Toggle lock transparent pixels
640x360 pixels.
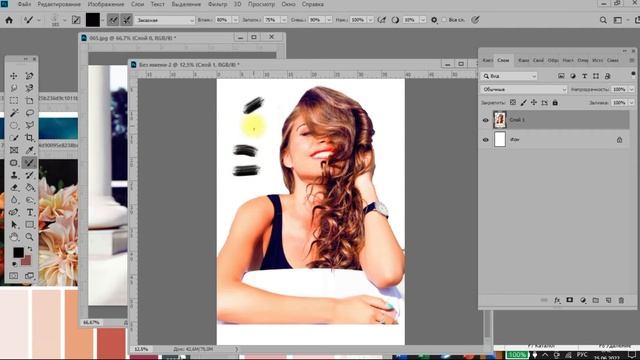click(x=513, y=102)
